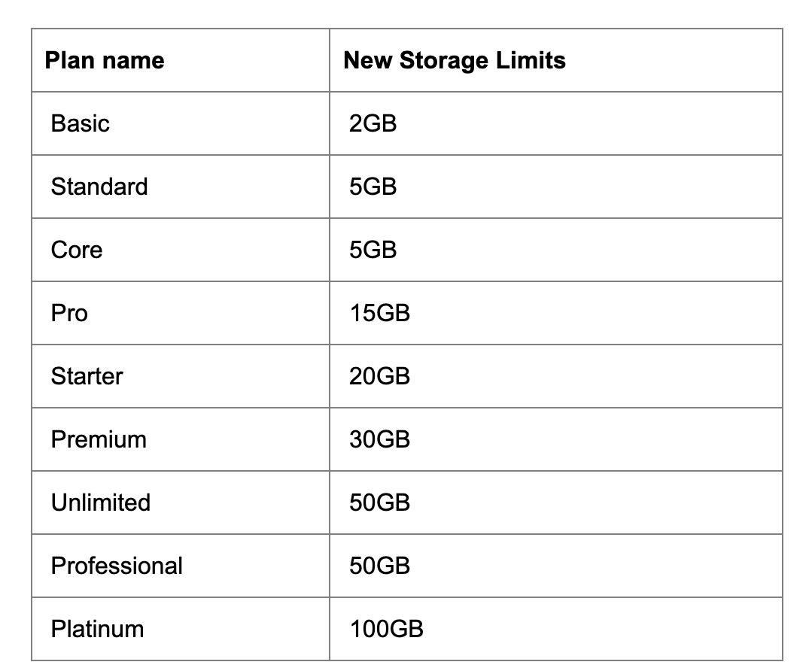This screenshot has width=812, height=671.
Task: Select the Starter plan name cell
Action: click(87, 376)
